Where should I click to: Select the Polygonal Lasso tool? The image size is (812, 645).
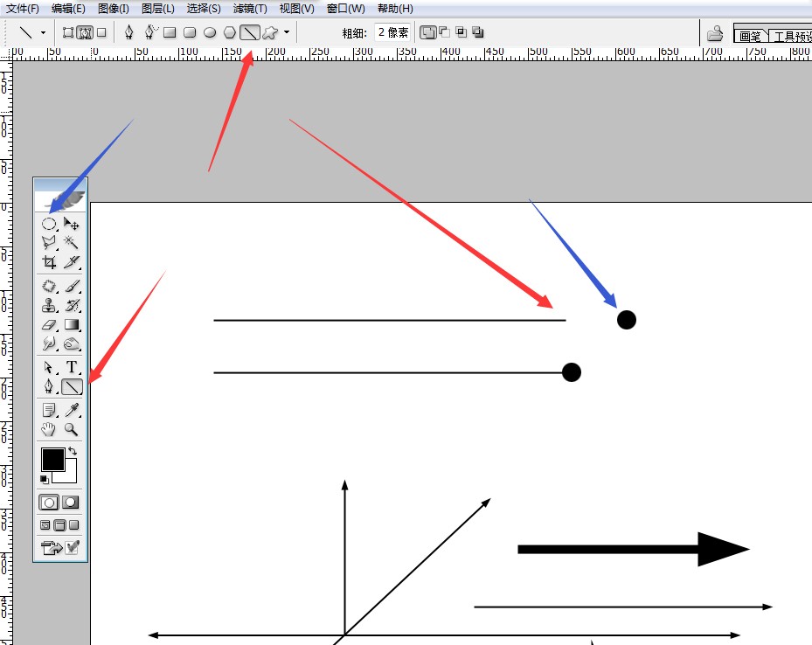49,243
